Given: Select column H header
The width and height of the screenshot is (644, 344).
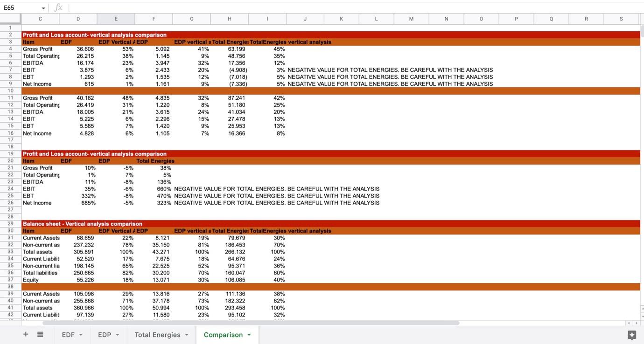Looking at the screenshot, I should point(230,19).
